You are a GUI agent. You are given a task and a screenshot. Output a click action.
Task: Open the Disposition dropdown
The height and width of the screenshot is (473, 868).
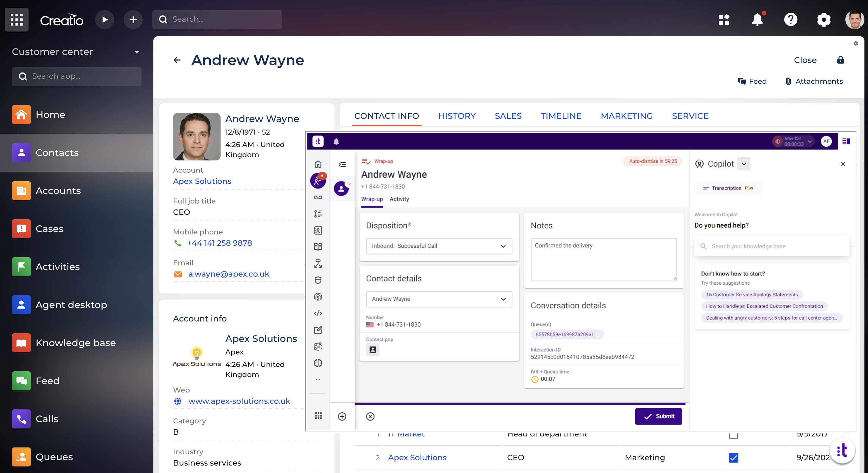pos(439,246)
